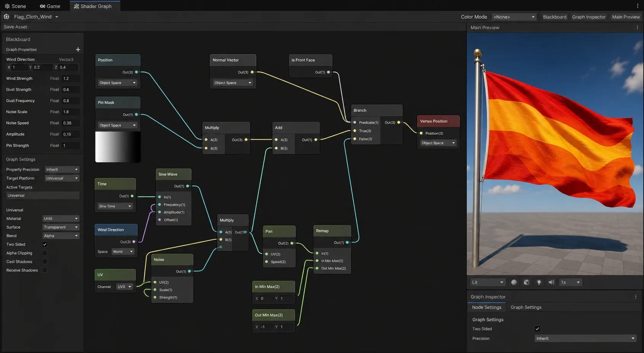
Task: Select the Shader Graph tab
Action: (x=95, y=6)
